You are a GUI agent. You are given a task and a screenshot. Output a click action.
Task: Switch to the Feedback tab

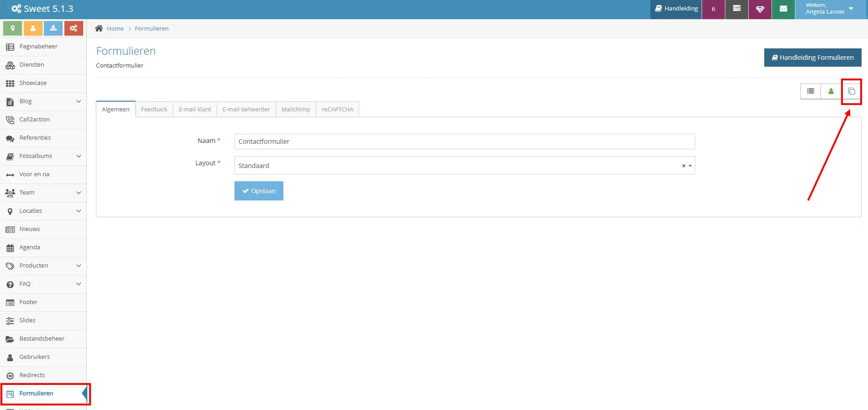154,110
